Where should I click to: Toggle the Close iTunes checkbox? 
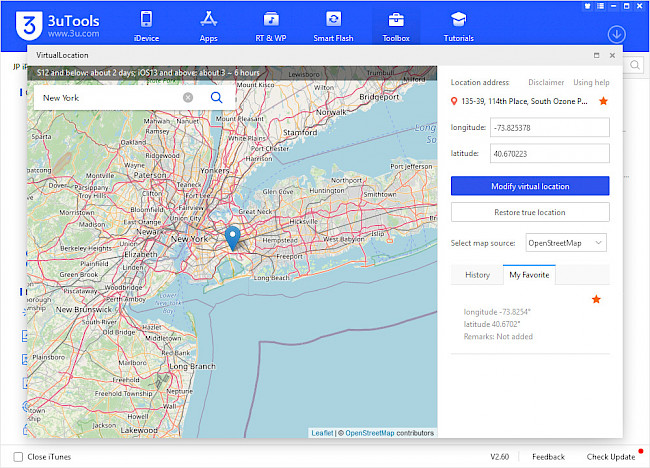point(18,457)
